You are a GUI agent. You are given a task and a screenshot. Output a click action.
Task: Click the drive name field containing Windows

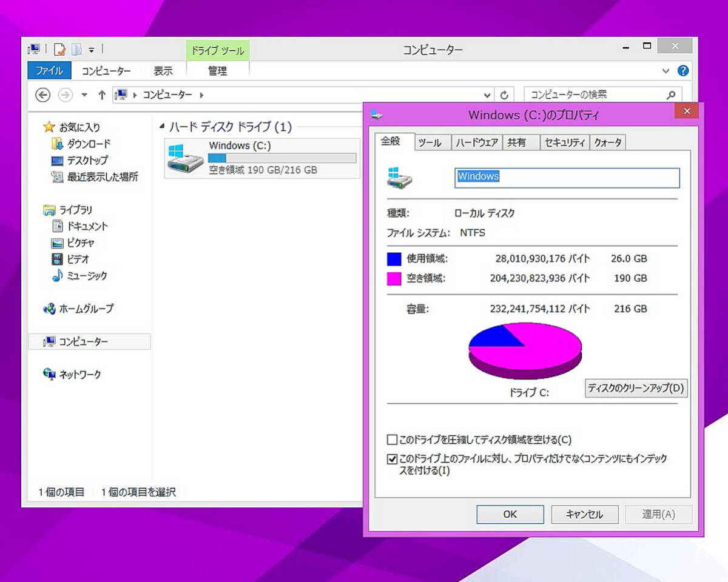(x=567, y=178)
